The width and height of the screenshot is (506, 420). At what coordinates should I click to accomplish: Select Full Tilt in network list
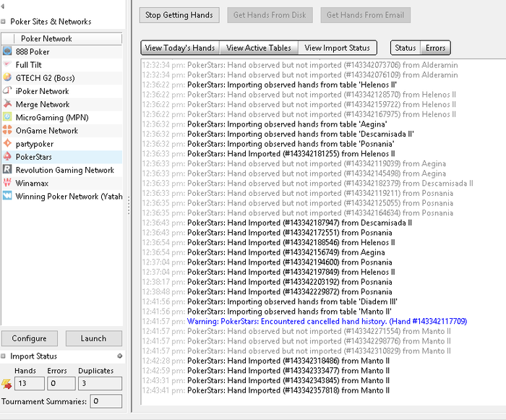pos(62,64)
